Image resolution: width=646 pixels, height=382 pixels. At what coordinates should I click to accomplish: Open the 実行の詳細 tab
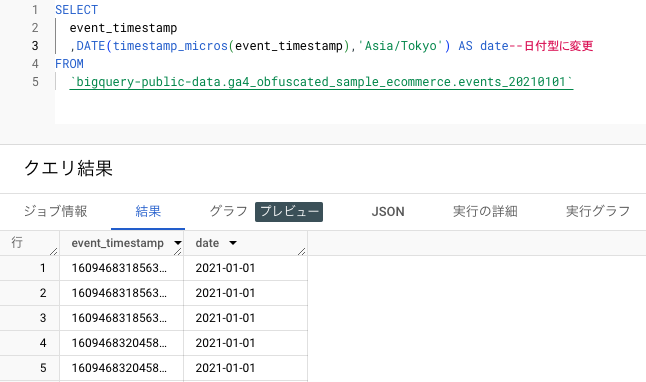coord(485,211)
